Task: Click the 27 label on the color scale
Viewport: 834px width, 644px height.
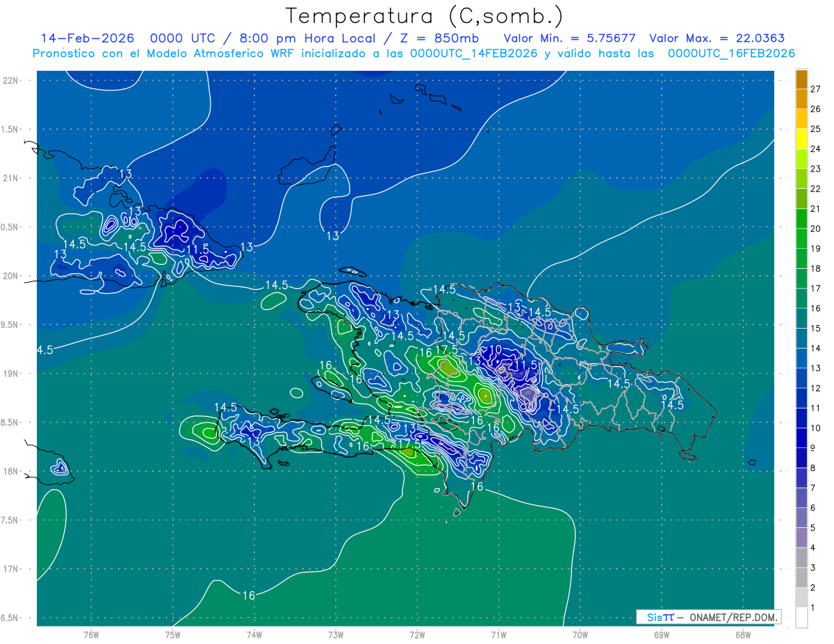Action: [815, 89]
